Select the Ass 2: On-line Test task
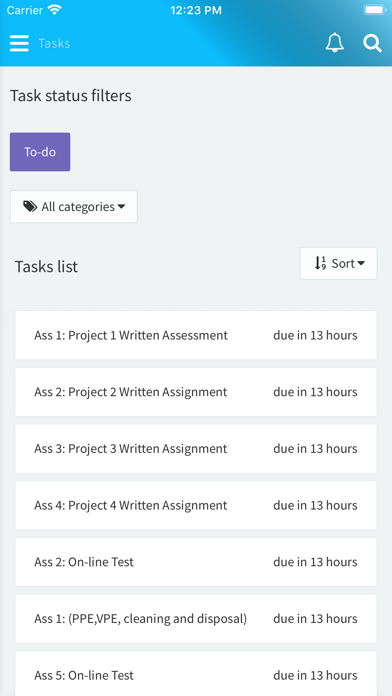Viewport: 392px width, 696px height. click(196, 562)
